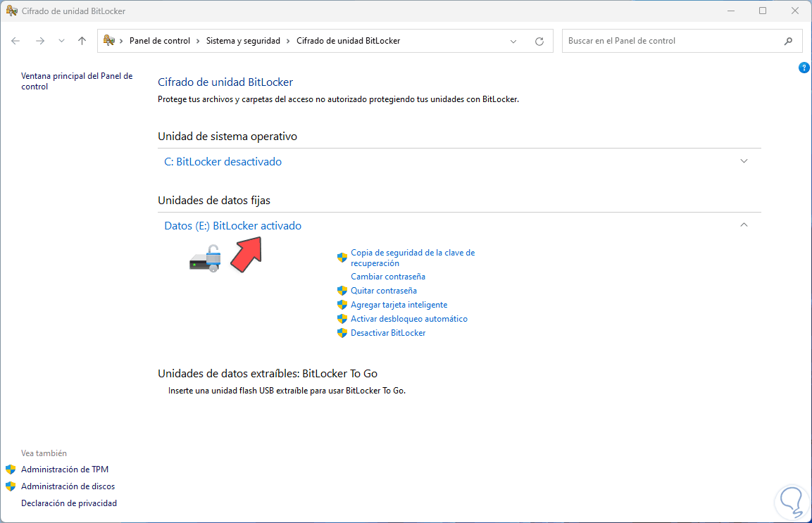Click Agregar tarjeta inteligente link
Viewport: 812px width, 523px height.
click(x=399, y=305)
